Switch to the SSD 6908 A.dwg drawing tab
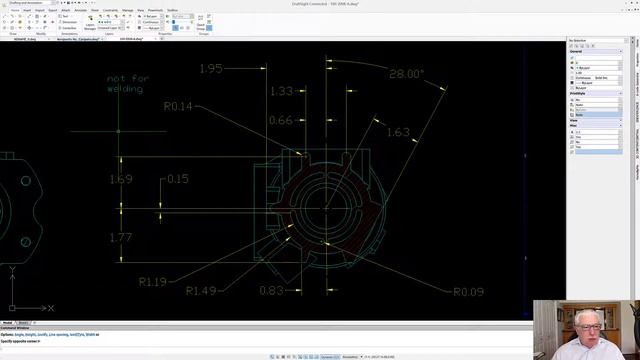 (x=131, y=39)
